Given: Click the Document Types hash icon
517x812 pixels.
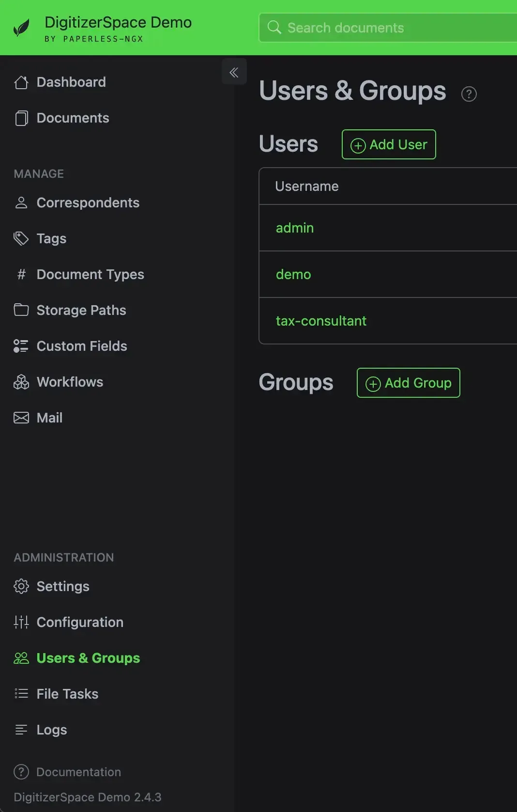Looking at the screenshot, I should 21,274.
